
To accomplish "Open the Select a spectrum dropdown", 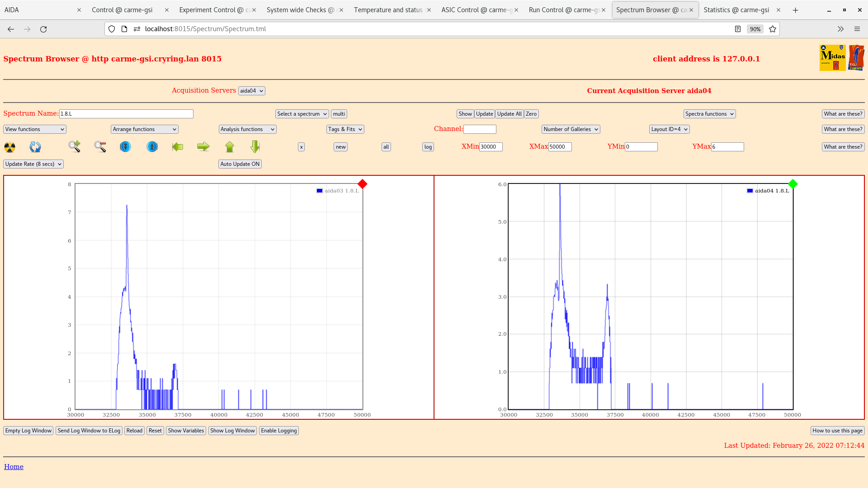I will pos(302,114).
